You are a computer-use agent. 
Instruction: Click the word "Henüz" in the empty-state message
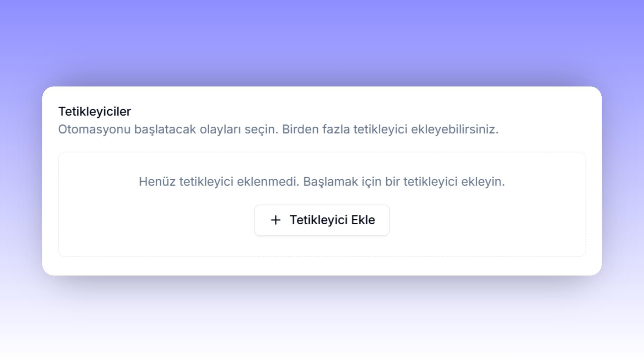point(157,182)
